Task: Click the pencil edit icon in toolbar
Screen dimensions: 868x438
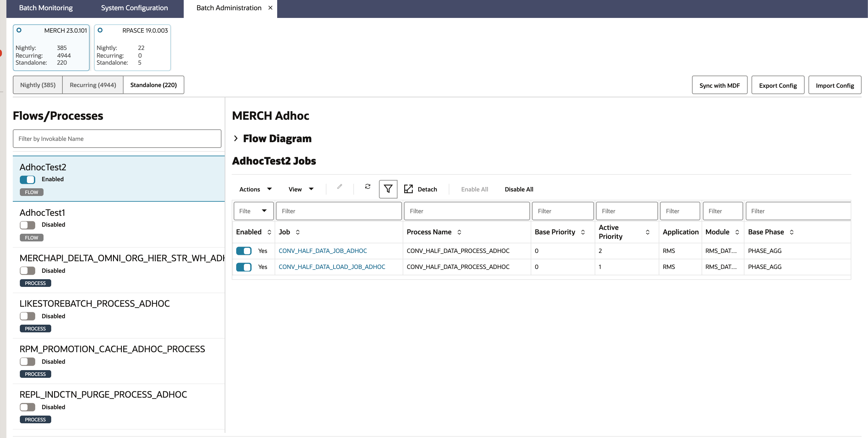Action: tap(340, 187)
